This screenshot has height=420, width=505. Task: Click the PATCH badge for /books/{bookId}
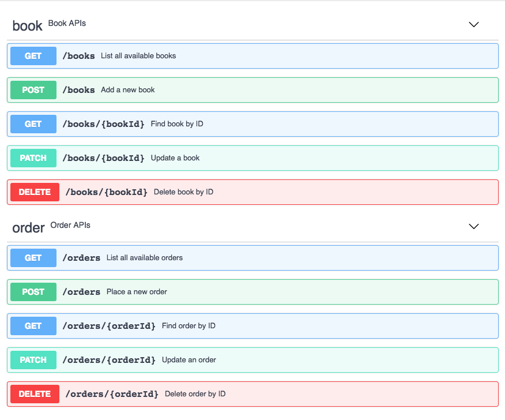(x=33, y=158)
